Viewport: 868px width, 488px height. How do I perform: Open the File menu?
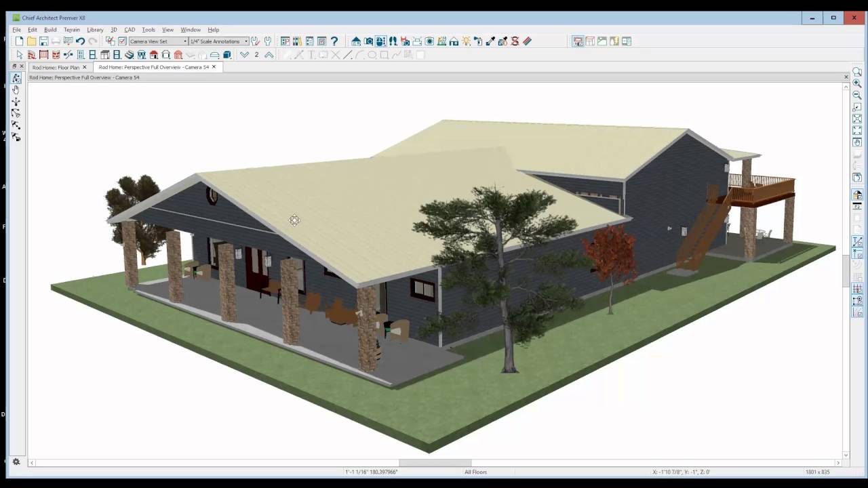(16, 30)
